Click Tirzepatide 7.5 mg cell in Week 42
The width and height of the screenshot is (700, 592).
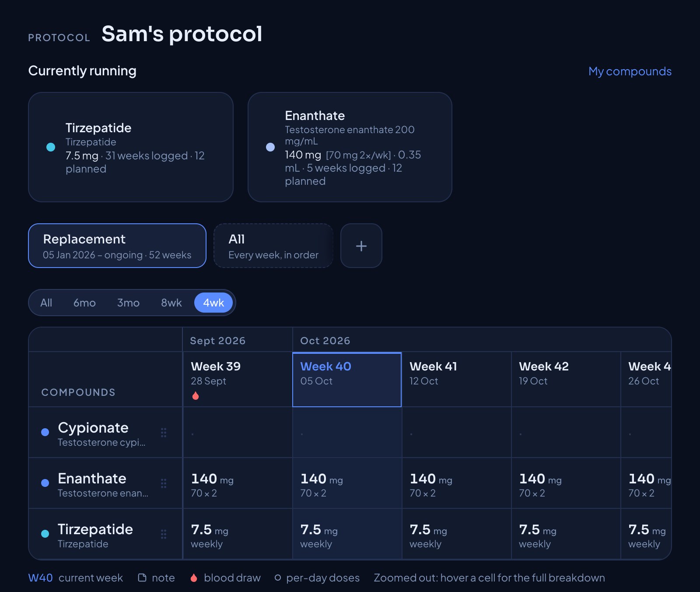[566, 534]
